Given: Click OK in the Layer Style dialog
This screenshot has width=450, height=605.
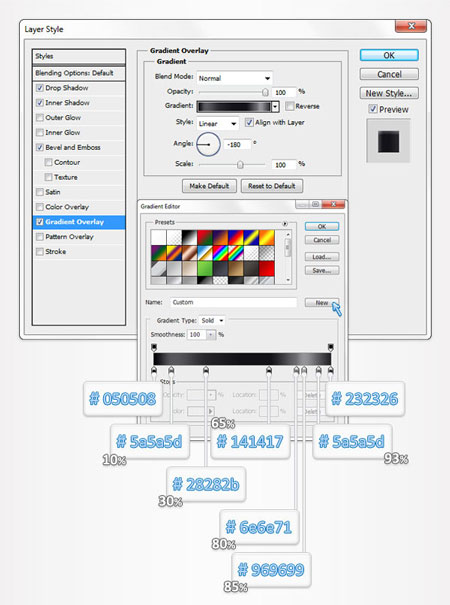Looking at the screenshot, I should [389, 55].
